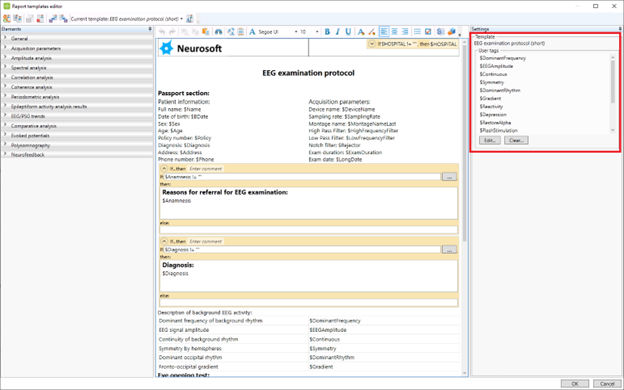624x390 pixels.
Task: Expand the General elements group
Action: (5, 38)
